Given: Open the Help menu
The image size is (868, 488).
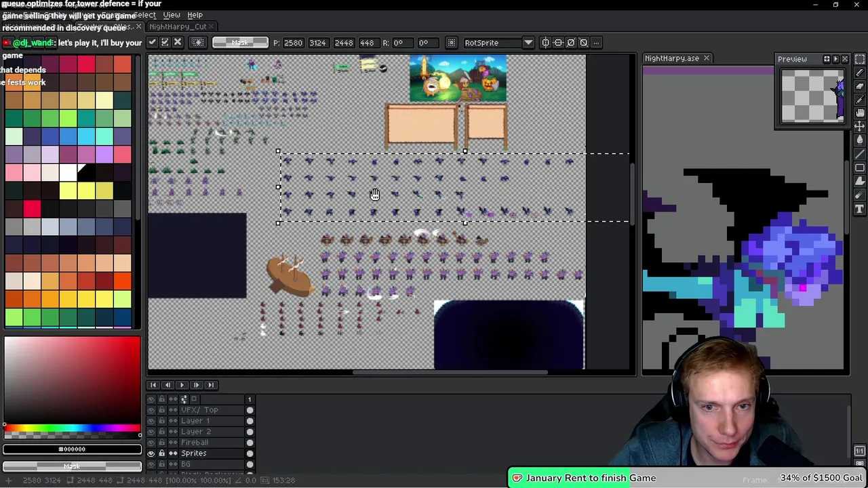Looking at the screenshot, I should (195, 15).
